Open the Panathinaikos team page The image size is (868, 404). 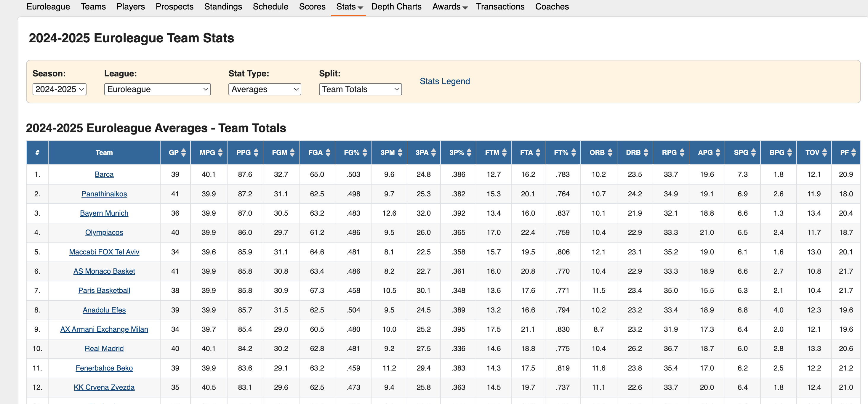click(x=104, y=194)
